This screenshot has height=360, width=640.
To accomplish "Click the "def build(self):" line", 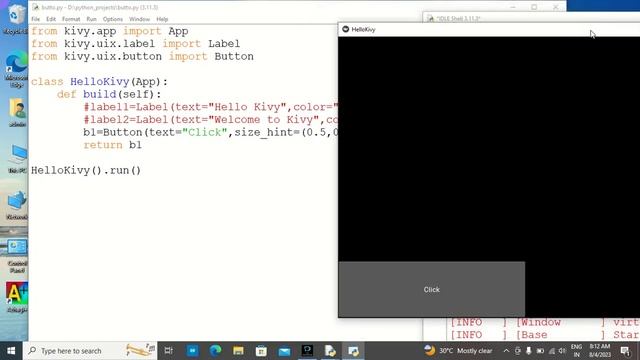I will pos(109,94).
